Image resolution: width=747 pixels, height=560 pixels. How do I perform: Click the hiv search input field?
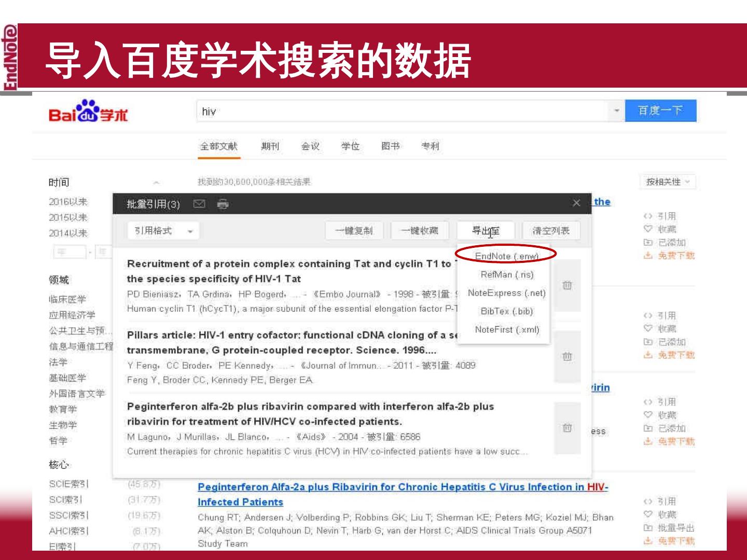coord(403,111)
